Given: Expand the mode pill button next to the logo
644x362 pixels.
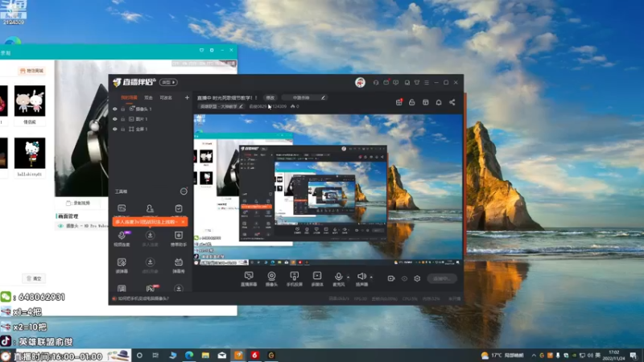Looking at the screenshot, I should [168, 83].
